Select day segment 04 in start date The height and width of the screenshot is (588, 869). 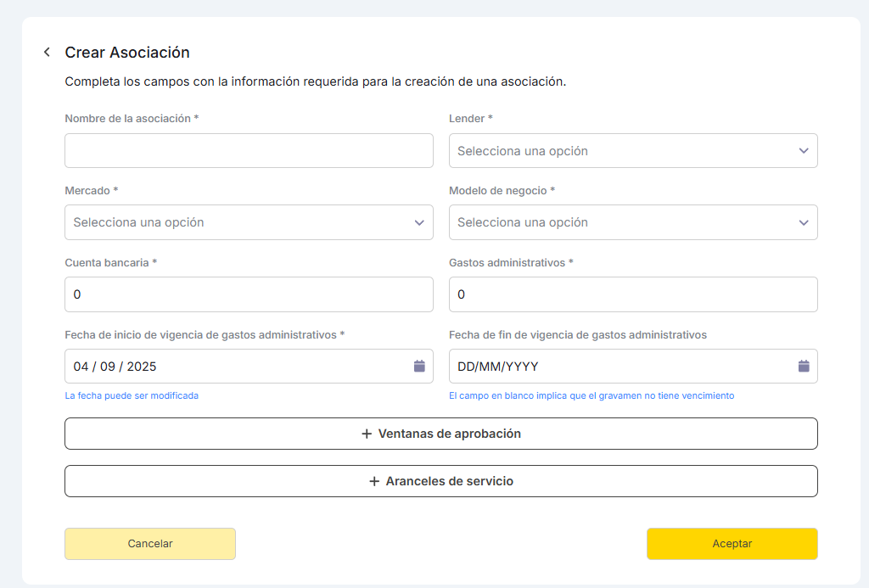point(81,367)
